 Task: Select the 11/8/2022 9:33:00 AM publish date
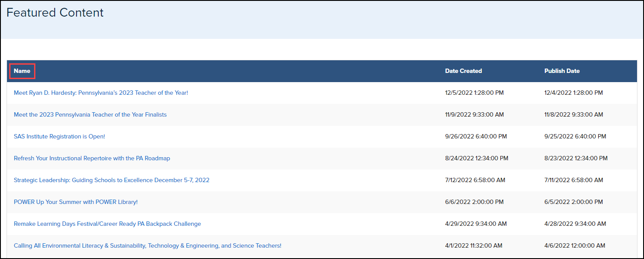tap(573, 114)
